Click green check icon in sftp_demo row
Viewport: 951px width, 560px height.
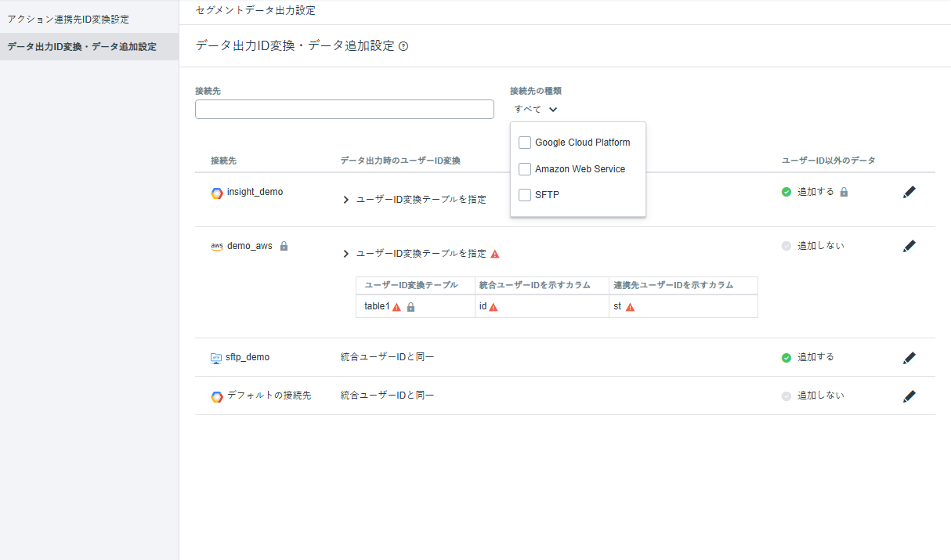click(786, 358)
